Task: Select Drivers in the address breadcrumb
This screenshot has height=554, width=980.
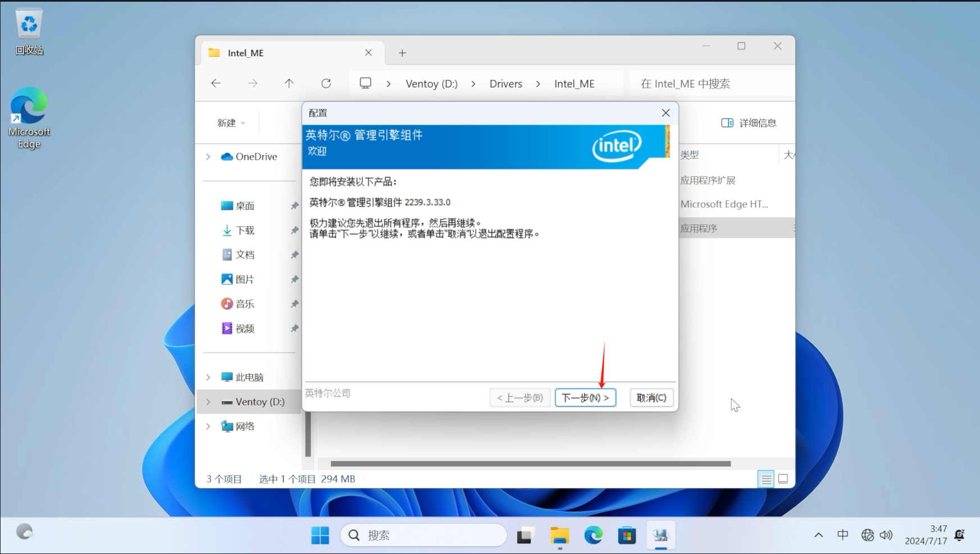Action: click(506, 84)
